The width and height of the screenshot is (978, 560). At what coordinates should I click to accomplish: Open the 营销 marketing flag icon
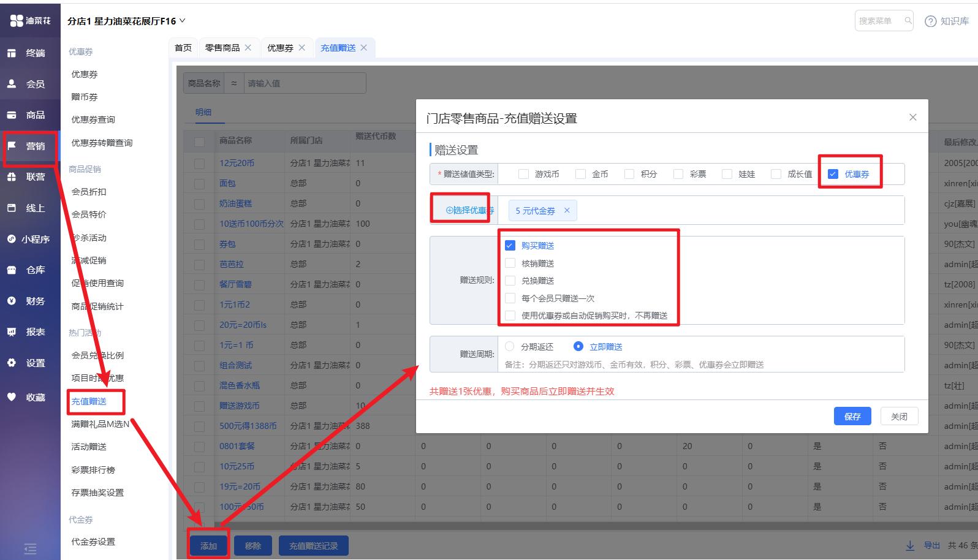pos(12,146)
